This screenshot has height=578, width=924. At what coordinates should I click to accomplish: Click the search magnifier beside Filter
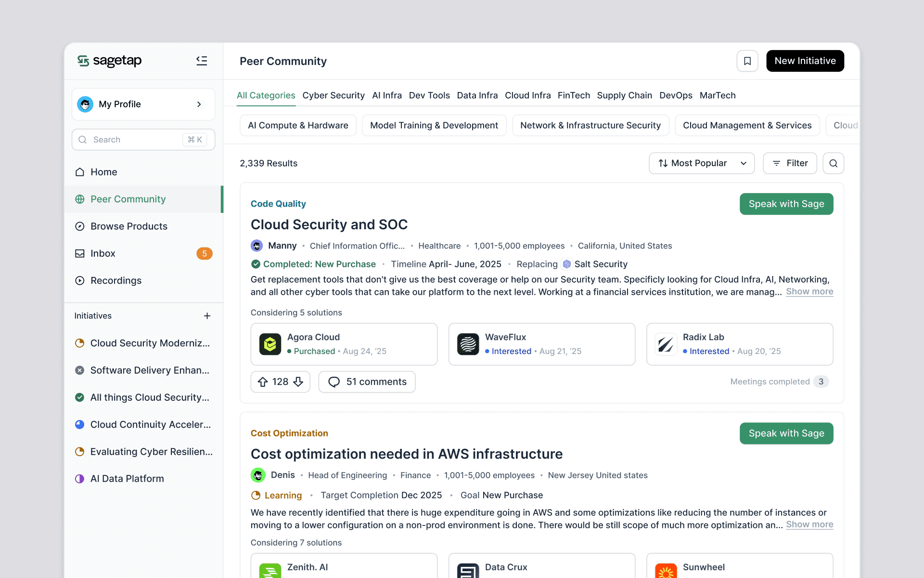pyautogui.click(x=833, y=163)
